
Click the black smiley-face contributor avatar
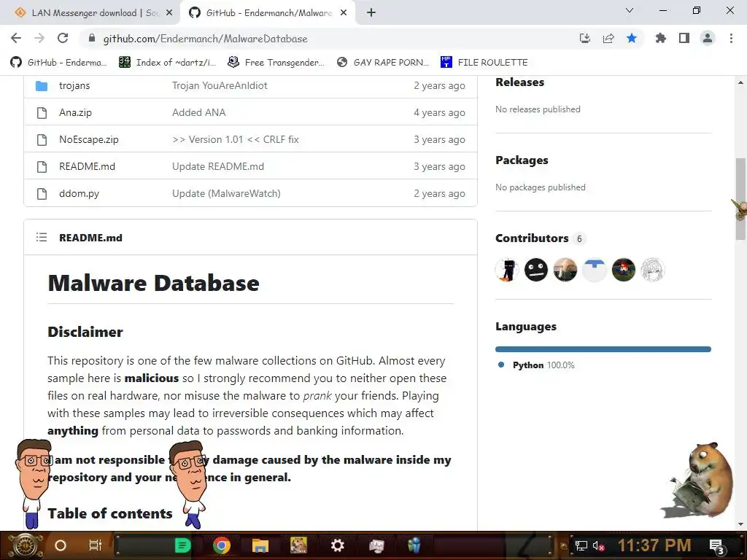(536, 270)
